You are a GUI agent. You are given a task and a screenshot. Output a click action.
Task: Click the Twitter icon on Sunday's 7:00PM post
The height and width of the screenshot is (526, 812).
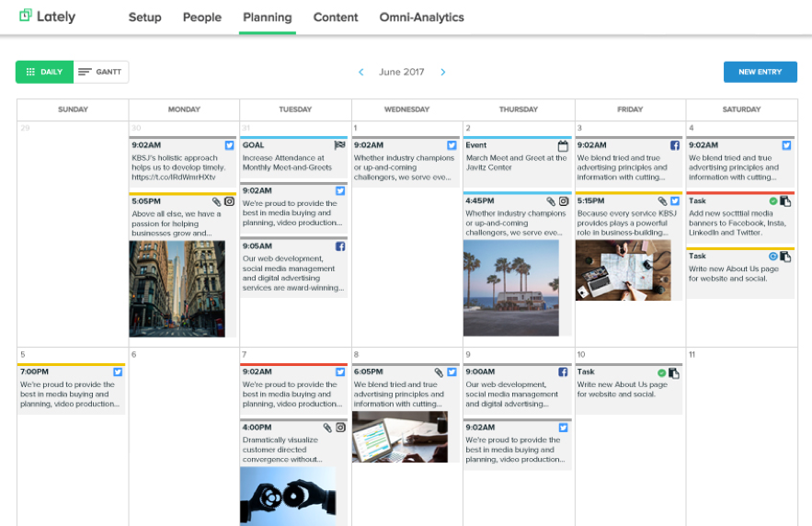click(118, 372)
